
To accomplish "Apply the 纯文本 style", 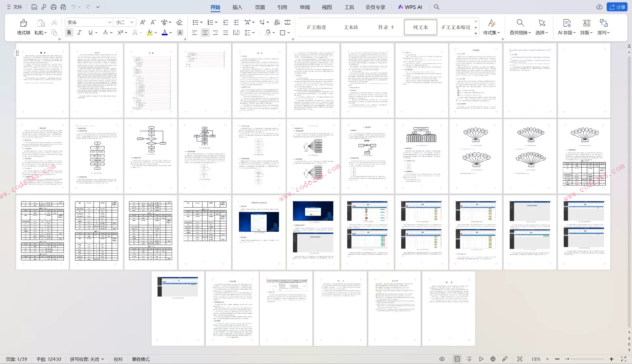I will (420, 27).
